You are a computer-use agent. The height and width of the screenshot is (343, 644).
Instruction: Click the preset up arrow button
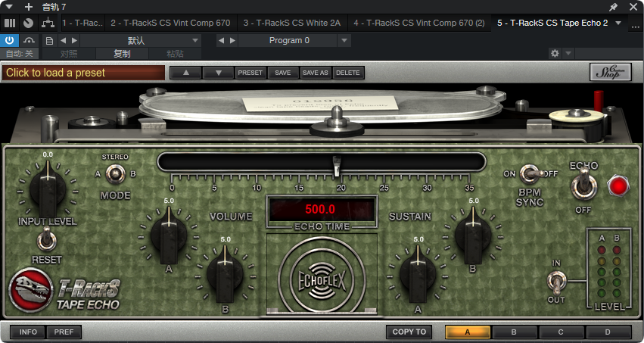(185, 73)
